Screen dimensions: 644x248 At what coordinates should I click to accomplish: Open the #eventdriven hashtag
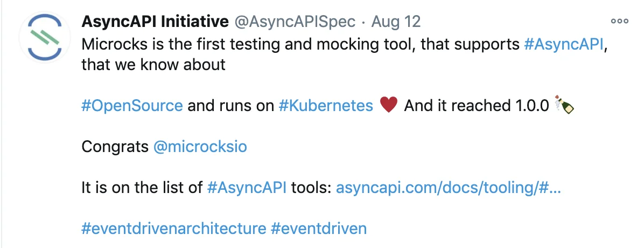click(x=319, y=228)
